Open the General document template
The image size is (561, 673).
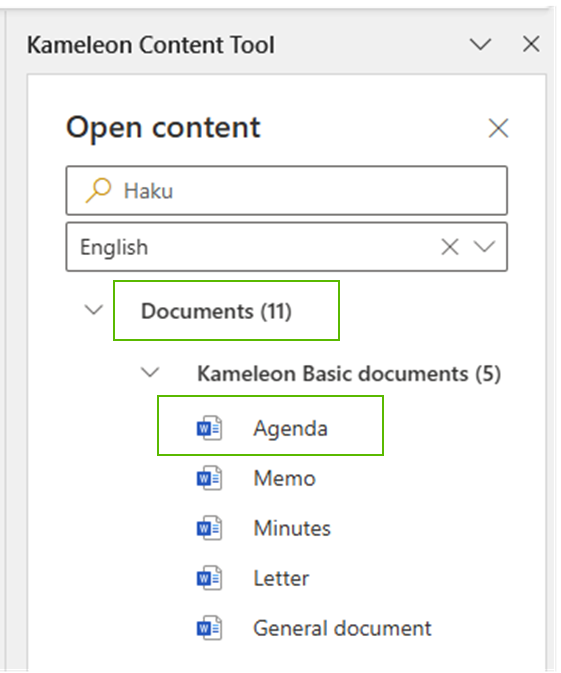point(342,628)
